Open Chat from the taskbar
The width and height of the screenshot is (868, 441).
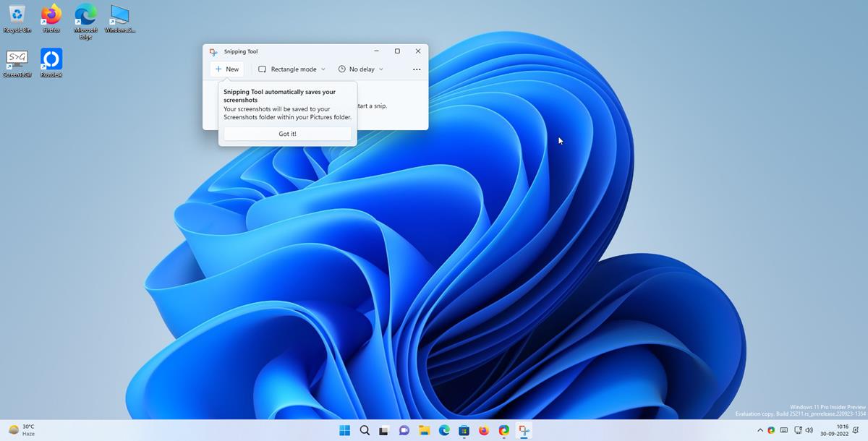pos(404,430)
